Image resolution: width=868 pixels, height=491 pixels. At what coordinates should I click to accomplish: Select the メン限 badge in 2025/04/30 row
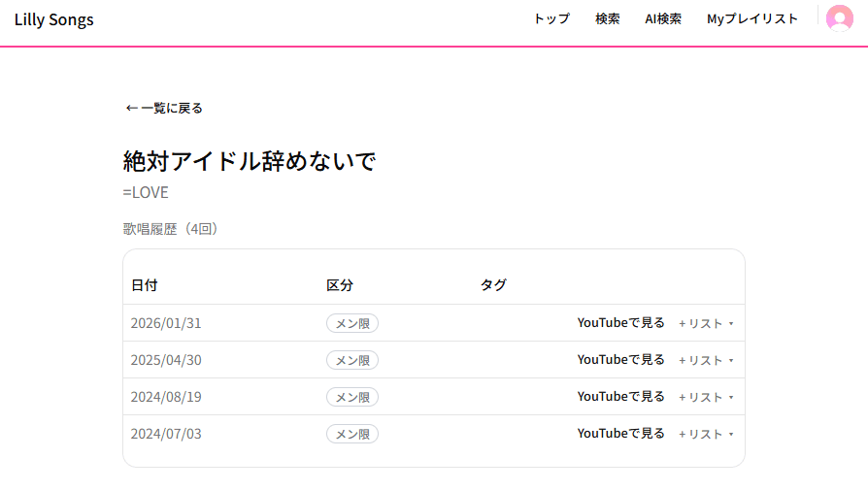(x=352, y=360)
